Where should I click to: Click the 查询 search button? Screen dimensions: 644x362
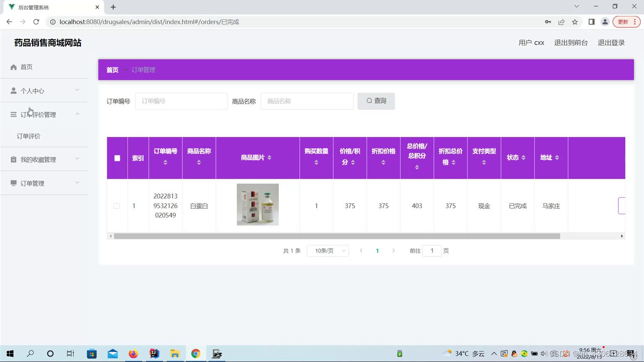tap(376, 101)
